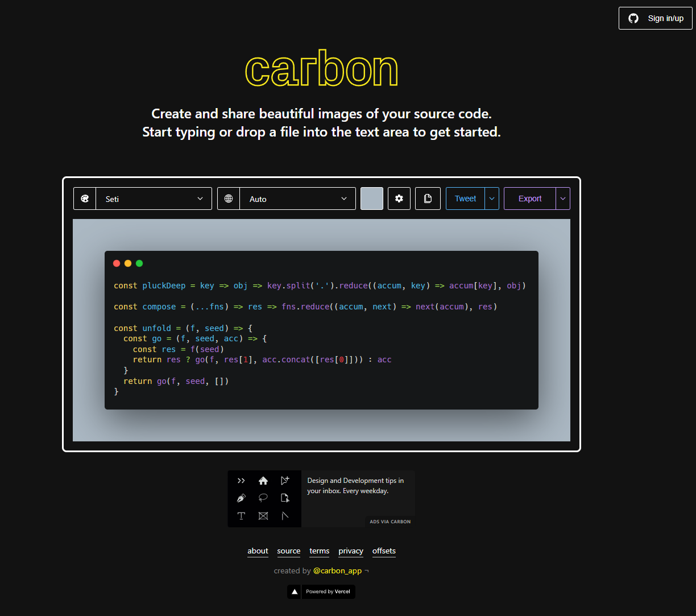This screenshot has height=616, width=696.
Task: Click the design tools ad thumbnail
Action: tap(264, 499)
